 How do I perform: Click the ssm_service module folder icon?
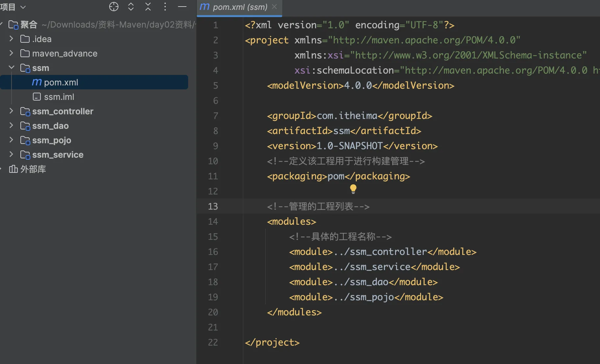[25, 155]
